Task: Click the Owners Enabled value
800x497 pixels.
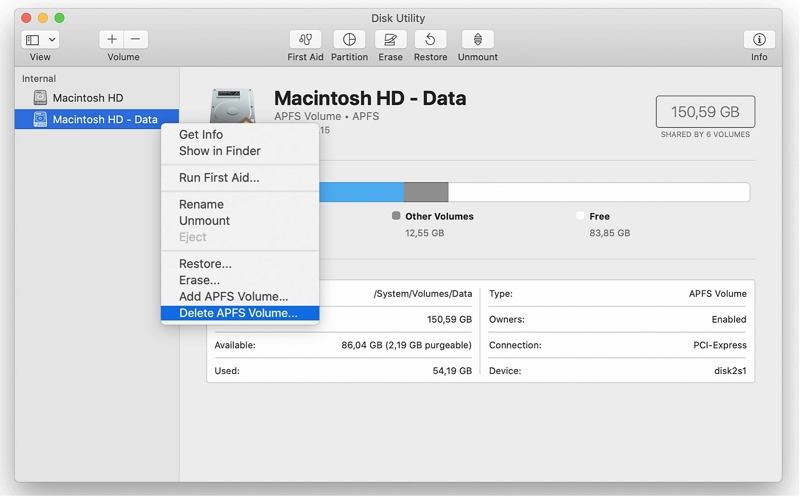Action: tap(729, 319)
